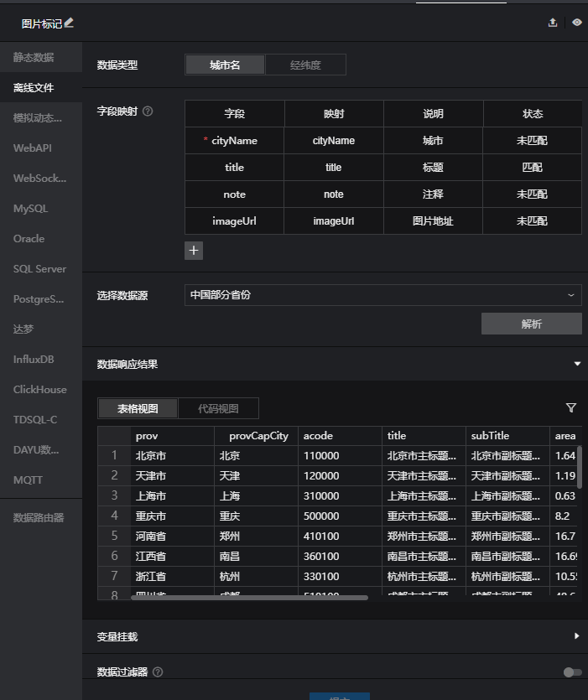Open 静态数据 in the sidebar
588x700 pixels.
click(34, 57)
